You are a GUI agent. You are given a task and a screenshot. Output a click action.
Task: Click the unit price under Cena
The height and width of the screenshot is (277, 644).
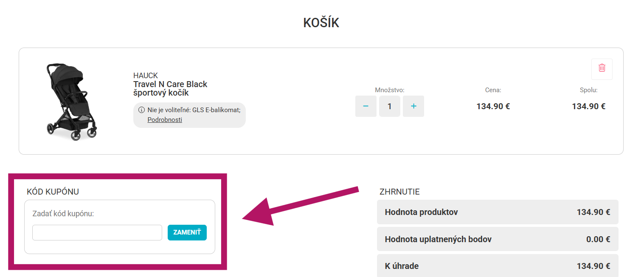[x=493, y=106]
